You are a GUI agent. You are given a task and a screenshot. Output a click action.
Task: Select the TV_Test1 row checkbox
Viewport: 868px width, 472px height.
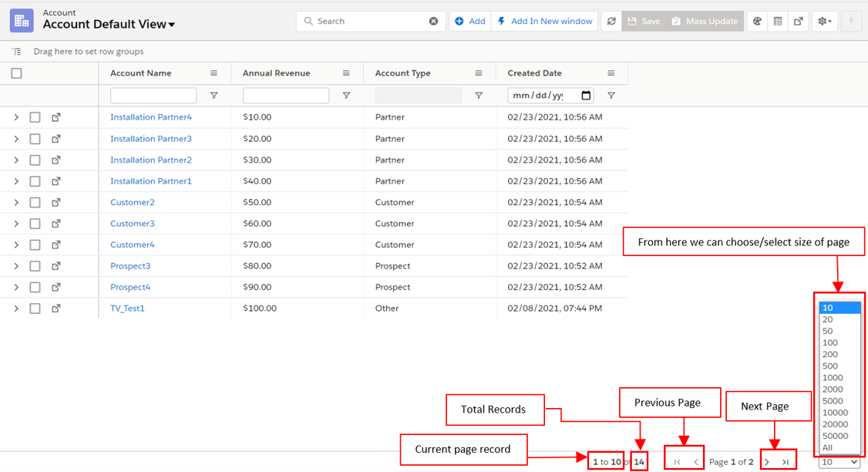point(35,308)
